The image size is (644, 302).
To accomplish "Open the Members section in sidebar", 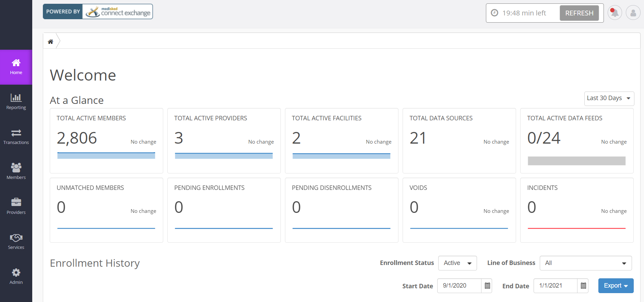I will 16,172.
